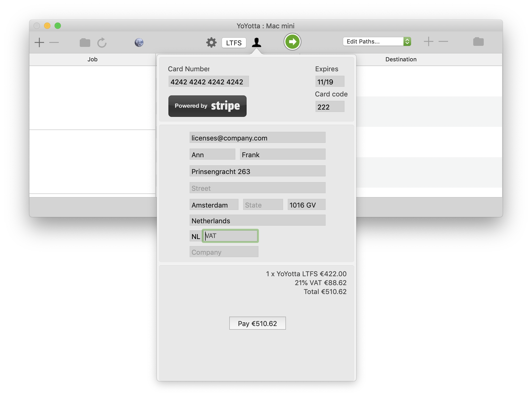Click the Job column header

pyautogui.click(x=92, y=59)
